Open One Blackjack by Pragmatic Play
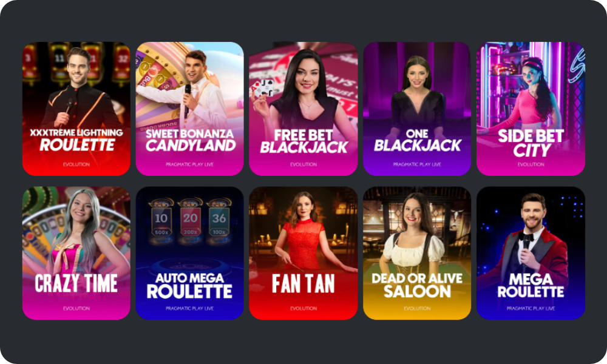 pos(417,109)
